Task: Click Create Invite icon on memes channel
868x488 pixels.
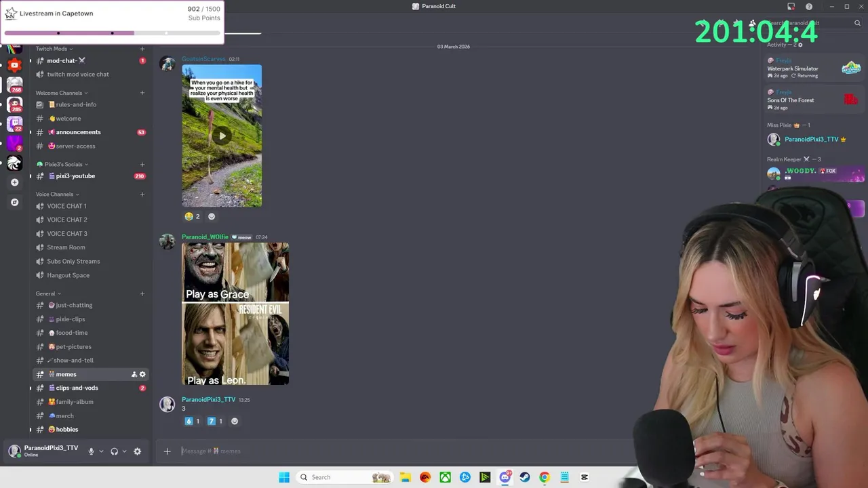Action: [134, 374]
